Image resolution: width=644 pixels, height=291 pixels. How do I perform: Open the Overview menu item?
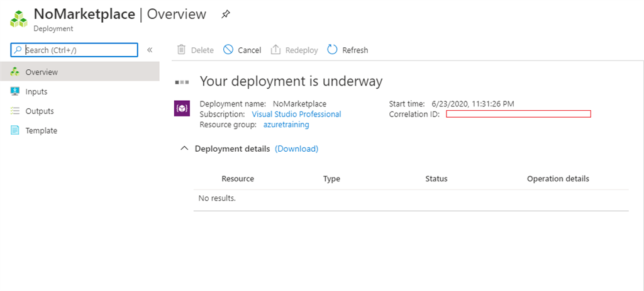(42, 72)
